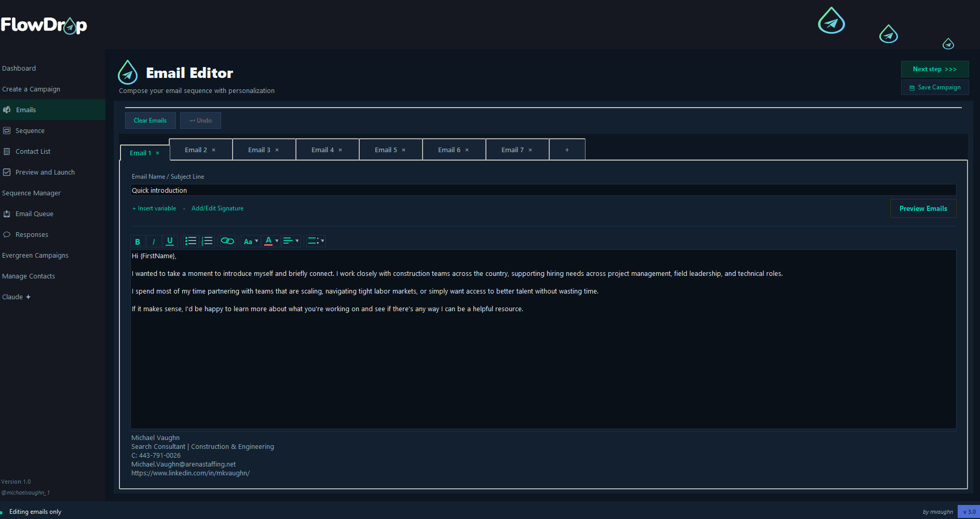Add a new email tab with the plus button
980x519 pixels.
click(x=567, y=150)
